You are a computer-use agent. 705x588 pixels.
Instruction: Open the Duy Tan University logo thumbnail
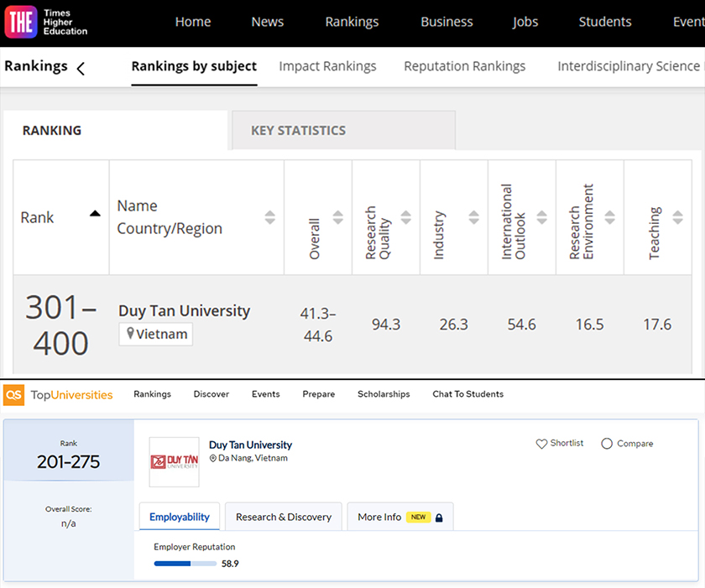(174, 462)
